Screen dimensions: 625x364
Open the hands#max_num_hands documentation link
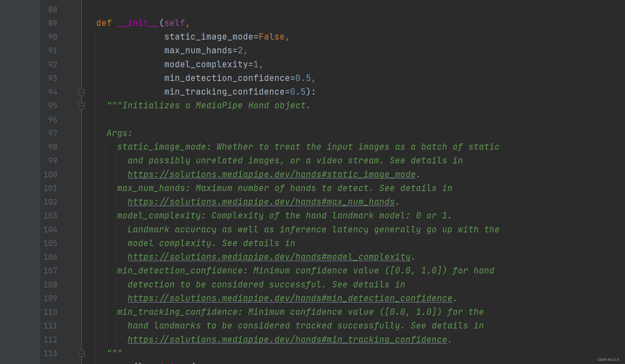point(261,202)
